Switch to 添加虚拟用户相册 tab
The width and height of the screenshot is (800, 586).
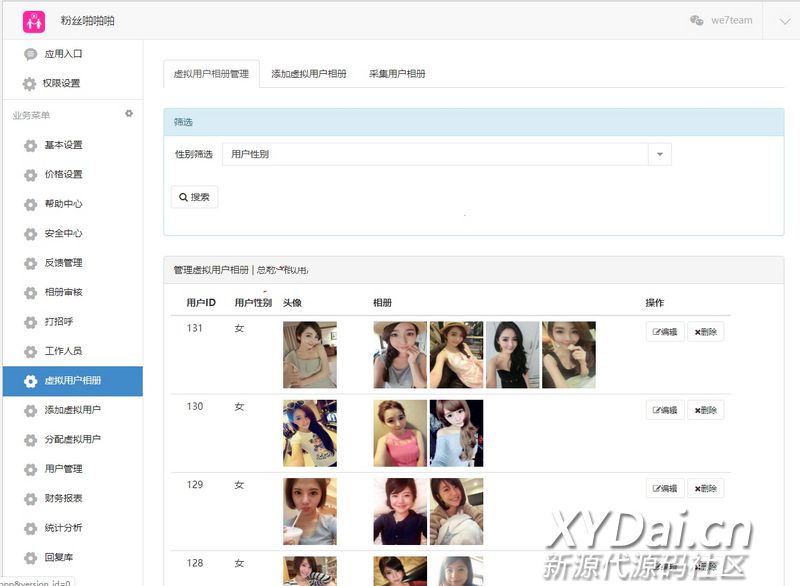[x=309, y=74]
